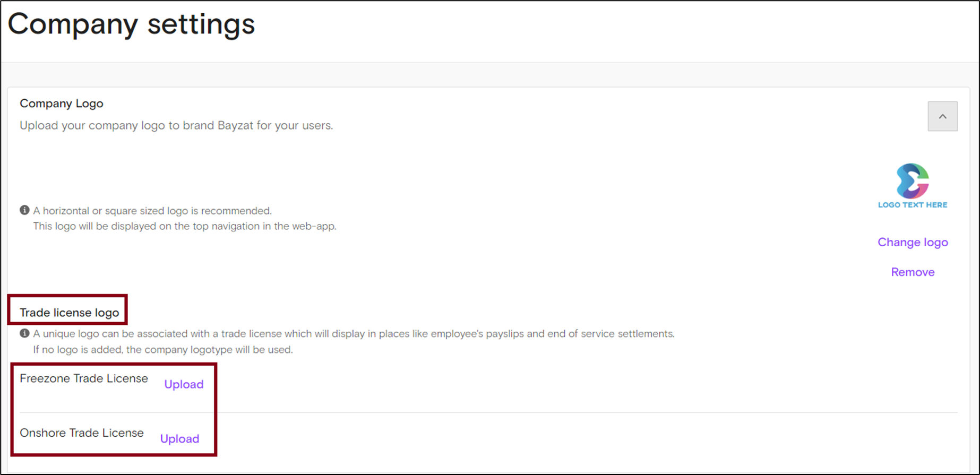
Task: Open the Change logo link
Action: (x=913, y=242)
